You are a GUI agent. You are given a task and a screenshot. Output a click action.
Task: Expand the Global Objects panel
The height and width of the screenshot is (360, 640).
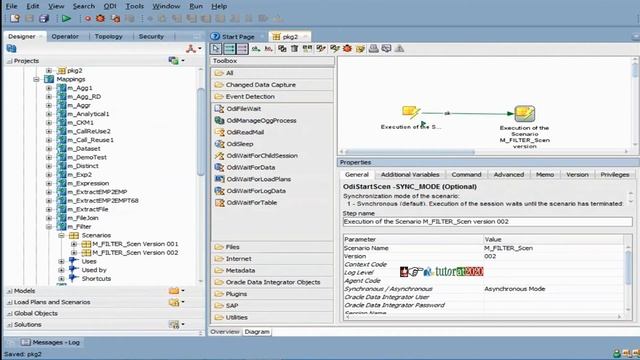click(x=9, y=313)
